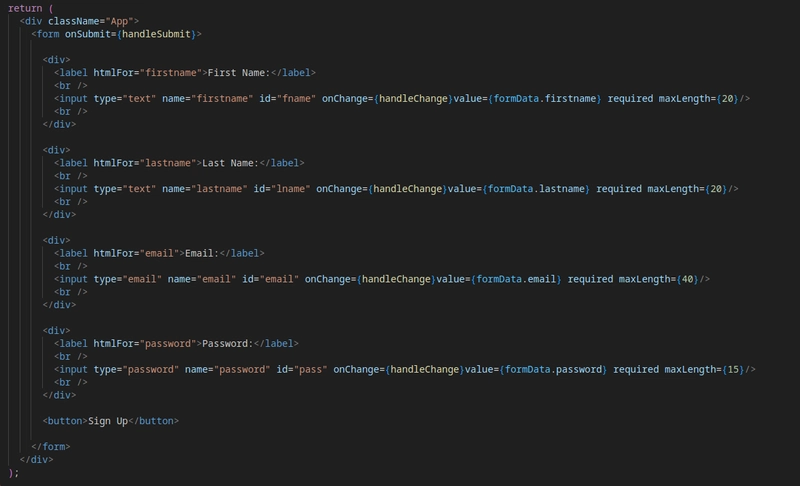Screen dimensions: 800x486
Task: Click maxLength={40} on the email input
Action: tap(659, 279)
